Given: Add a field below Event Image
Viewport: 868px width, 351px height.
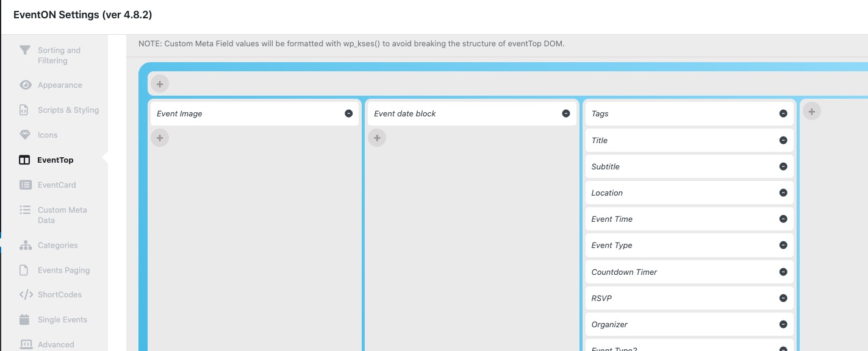Looking at the screenshot, I should [x=160, y=138].
